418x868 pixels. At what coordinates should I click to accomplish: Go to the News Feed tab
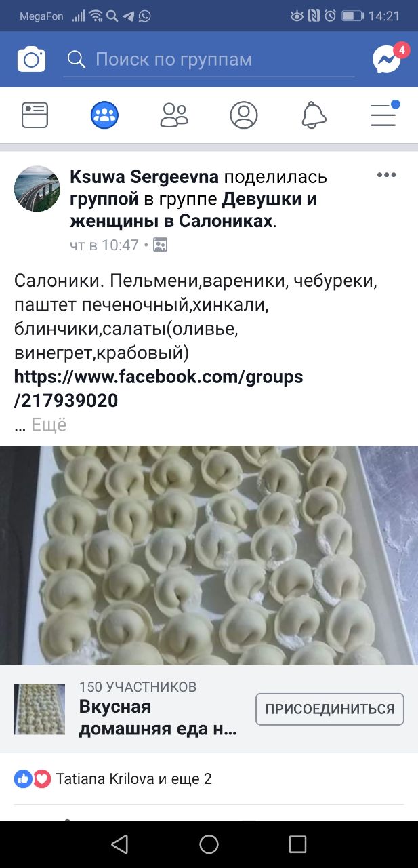pos(35,115)
